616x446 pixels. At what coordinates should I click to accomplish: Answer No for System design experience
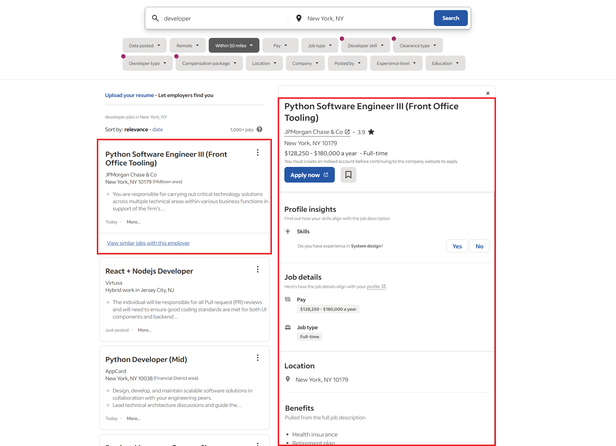coord(479,246)
